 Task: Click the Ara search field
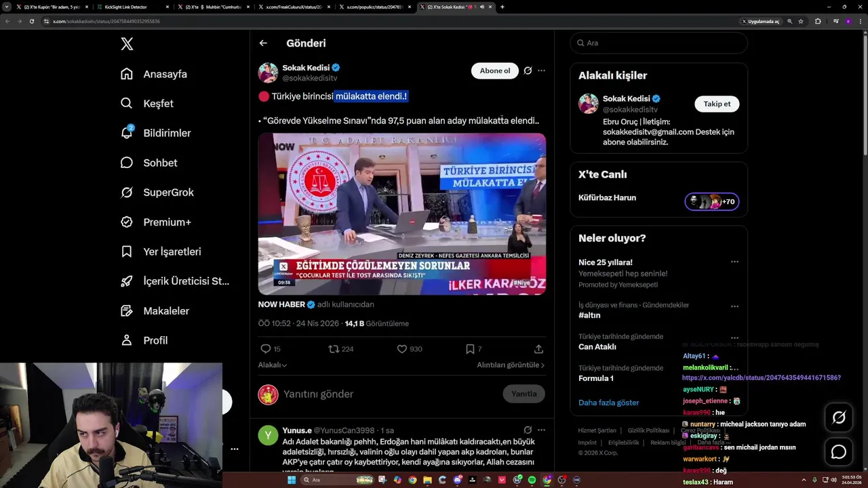click(658, 43)
